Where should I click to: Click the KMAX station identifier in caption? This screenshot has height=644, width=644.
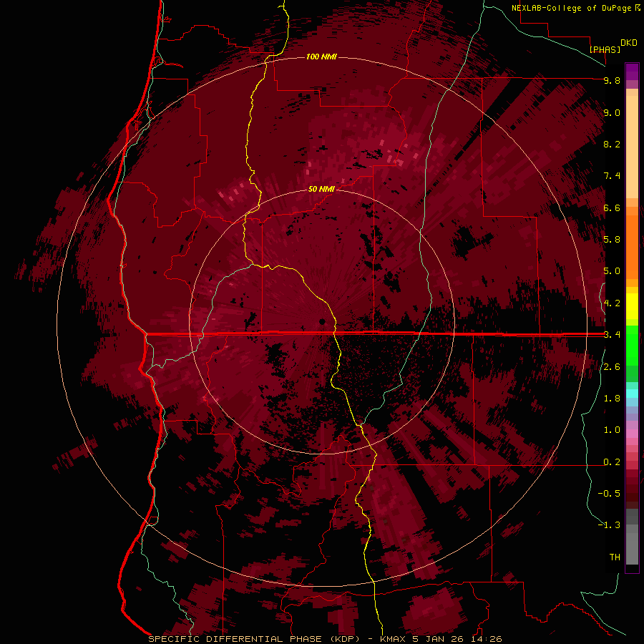point(394,639)
